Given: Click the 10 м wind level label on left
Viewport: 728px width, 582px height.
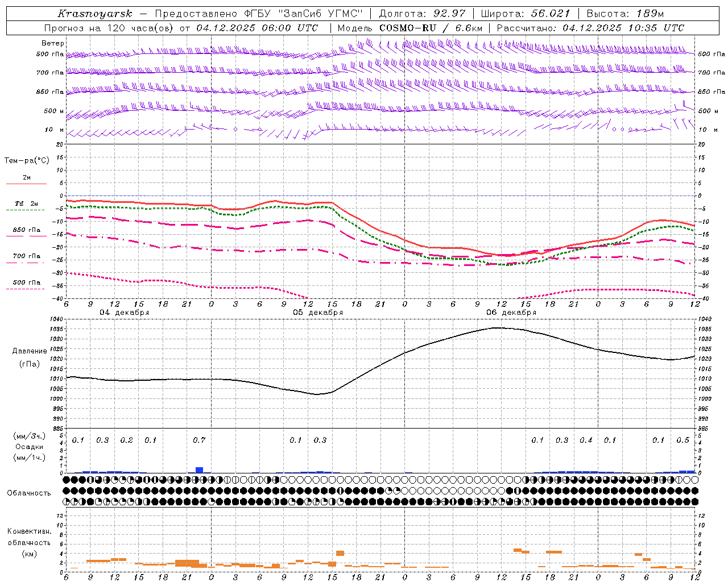Looking at the screenshot, I should pyautogui.click(x=55, y=130).
